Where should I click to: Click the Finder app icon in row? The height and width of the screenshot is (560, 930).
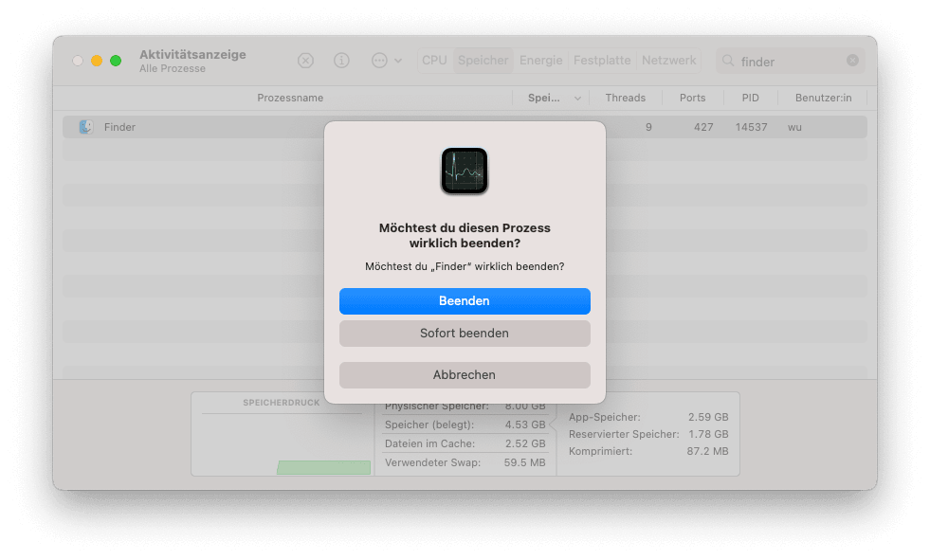[x=86, y=127]
